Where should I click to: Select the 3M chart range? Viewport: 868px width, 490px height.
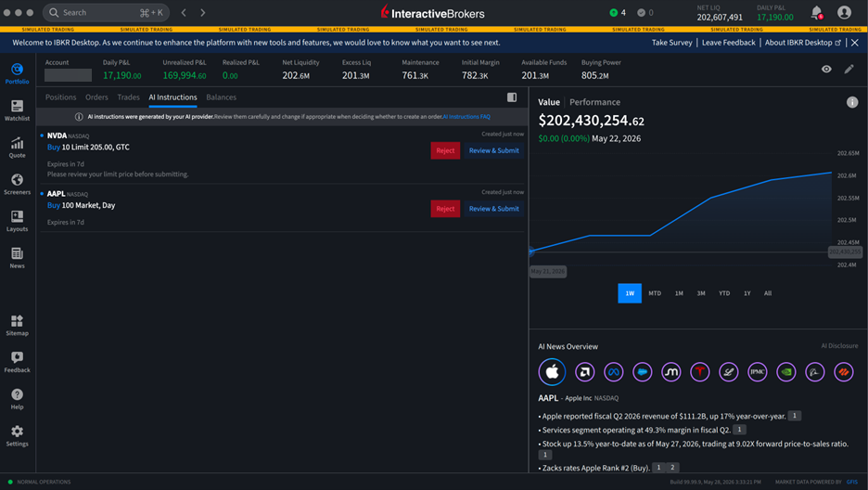point(701,293)
